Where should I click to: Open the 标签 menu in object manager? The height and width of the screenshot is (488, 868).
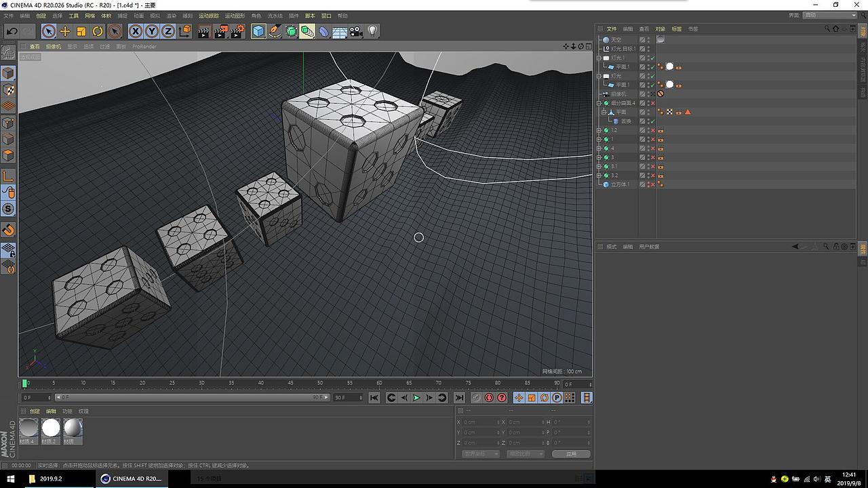[676, 29]
